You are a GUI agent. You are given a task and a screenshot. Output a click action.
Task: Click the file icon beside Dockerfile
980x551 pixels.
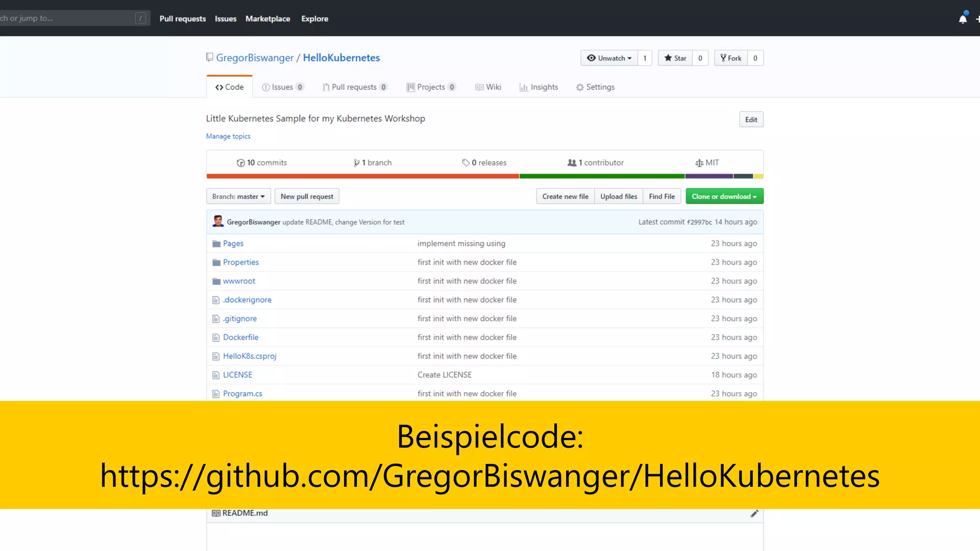(216, 337)
